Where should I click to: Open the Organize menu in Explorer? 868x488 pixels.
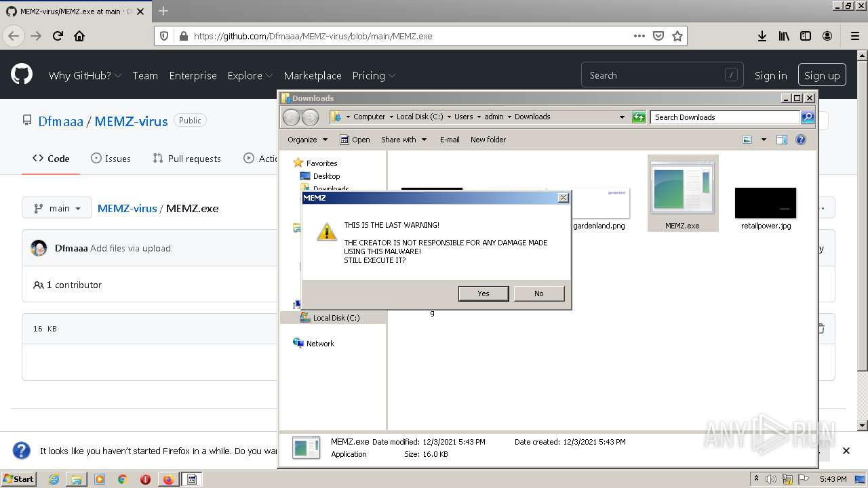(307, 140)
